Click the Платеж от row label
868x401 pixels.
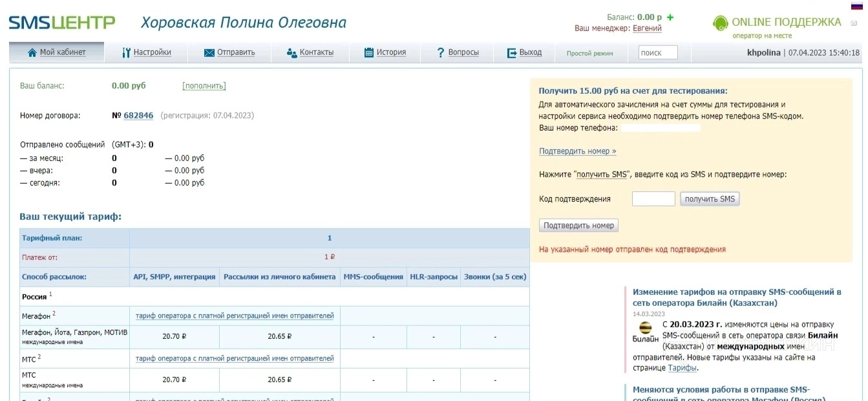coord(39,257)
